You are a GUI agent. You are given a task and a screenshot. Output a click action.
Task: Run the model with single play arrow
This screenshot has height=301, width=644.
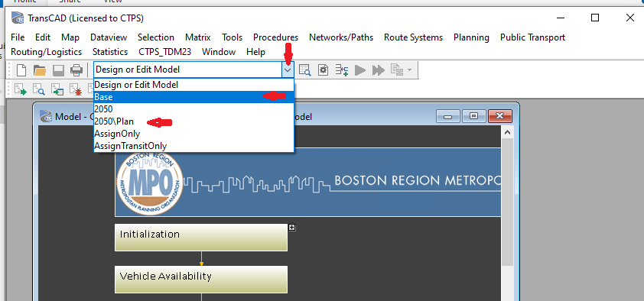[360, 70]
